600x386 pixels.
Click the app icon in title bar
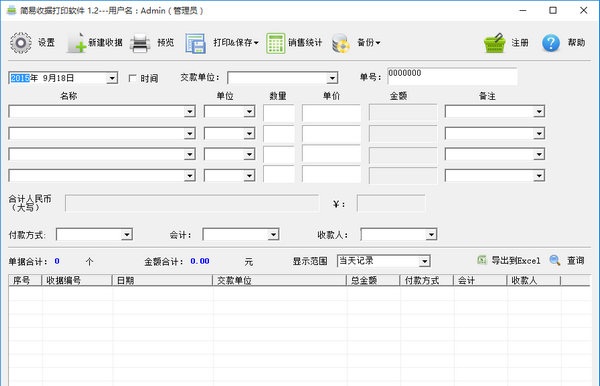12,10
